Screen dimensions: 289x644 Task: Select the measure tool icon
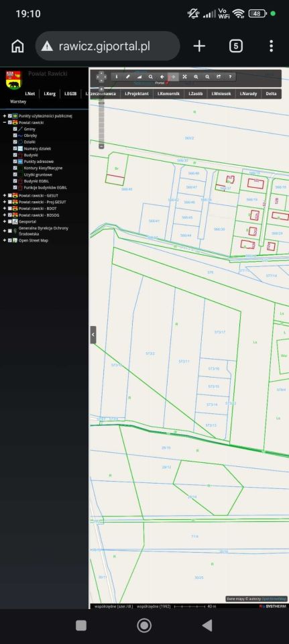pos(139,76)
